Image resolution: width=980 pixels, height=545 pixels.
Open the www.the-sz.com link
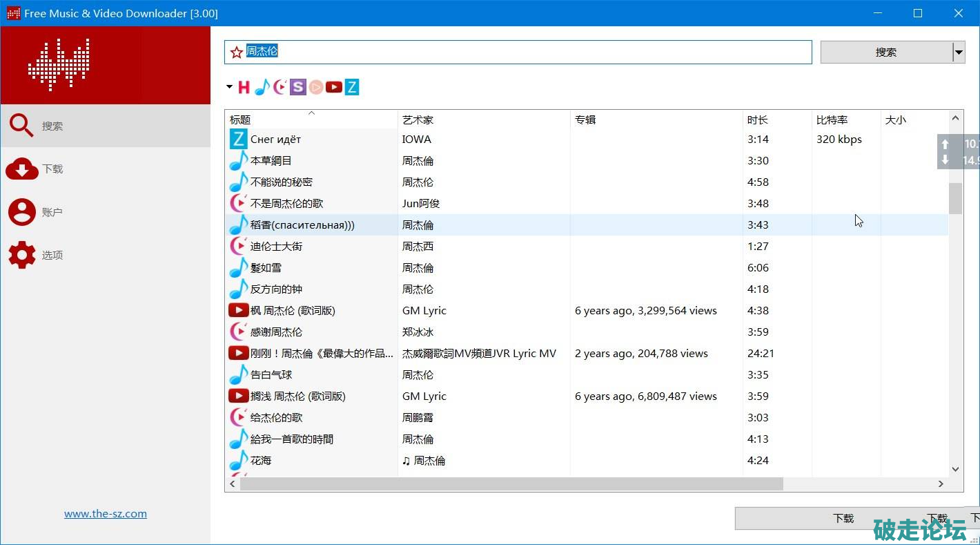[x=106, y=513]
